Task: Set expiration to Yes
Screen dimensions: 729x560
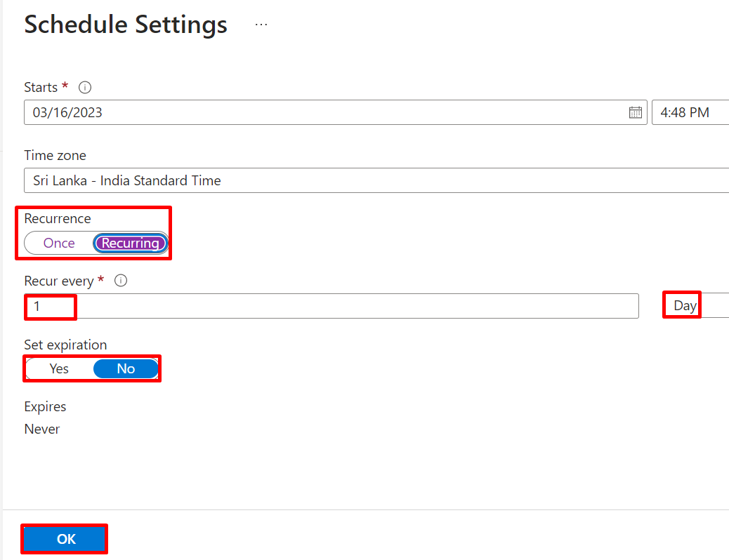Action: tap(59, 368)
